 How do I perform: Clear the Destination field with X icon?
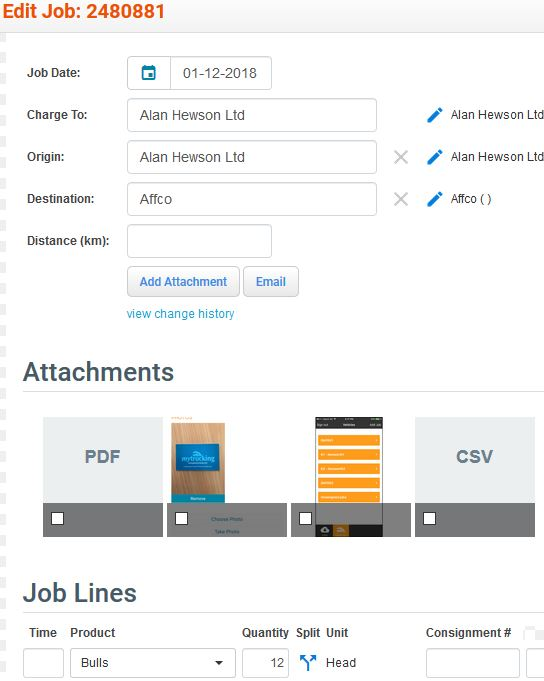[401, 199]
